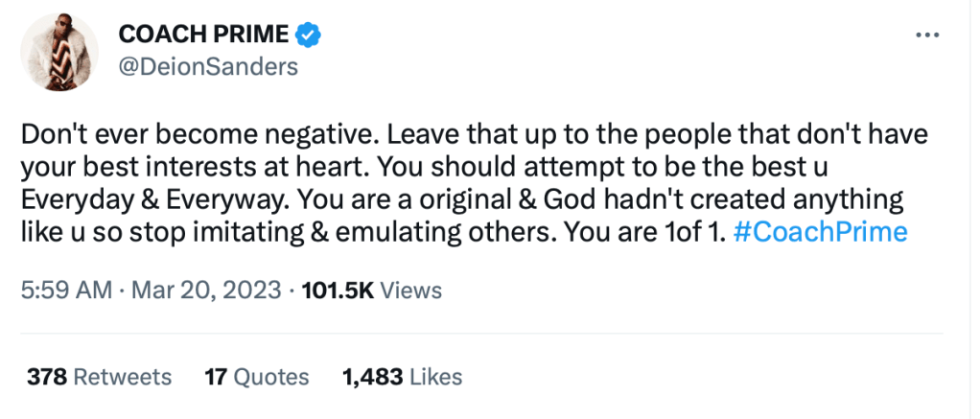Click the COACH PRIME display name
The width and height of the screenshot is (980, 419).
[x=203, y=35]
